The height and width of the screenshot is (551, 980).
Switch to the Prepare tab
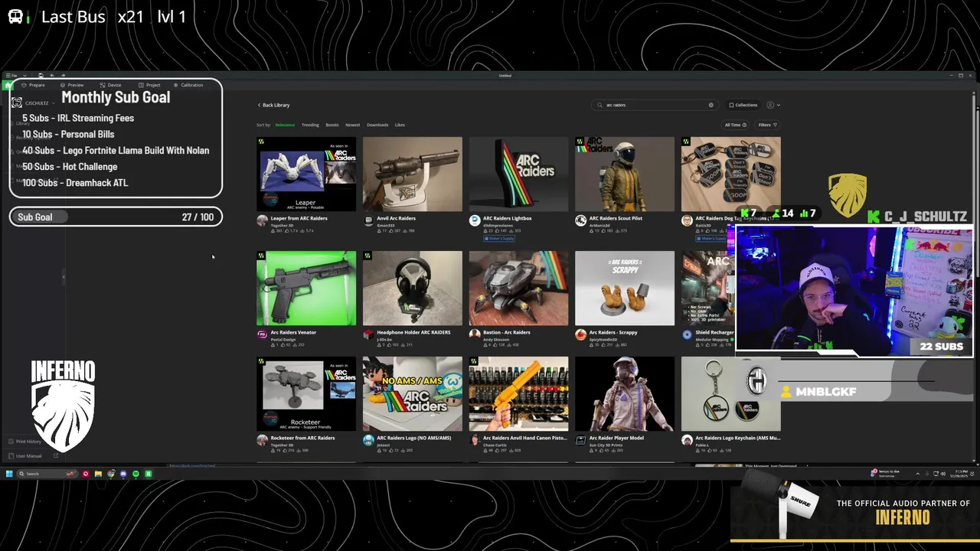pos(34,85)
